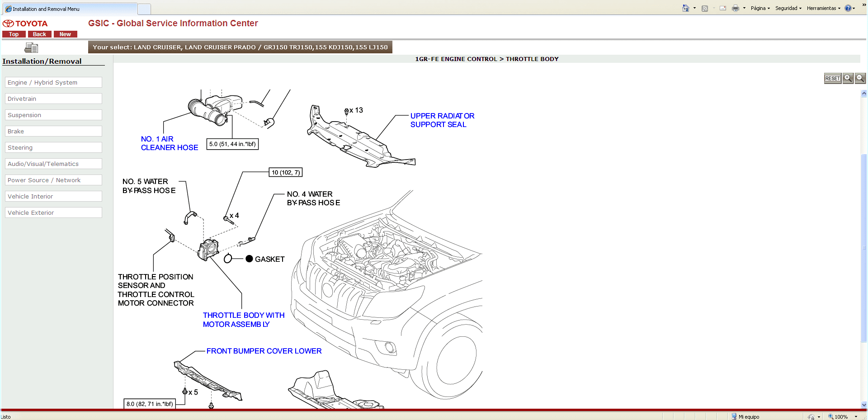Screen dimensions: 868x420
Task: Click the blue help question-mark icon
Action: [x=848, y=8]
